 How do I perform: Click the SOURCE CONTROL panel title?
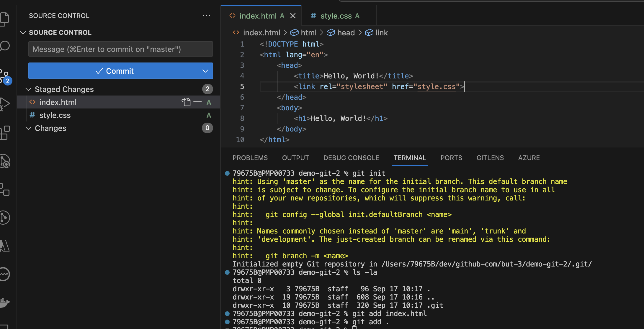[x=59, y=16]
